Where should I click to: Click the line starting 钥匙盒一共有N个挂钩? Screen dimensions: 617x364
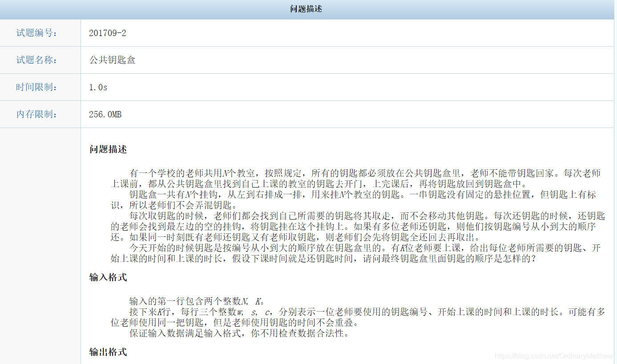363,194
